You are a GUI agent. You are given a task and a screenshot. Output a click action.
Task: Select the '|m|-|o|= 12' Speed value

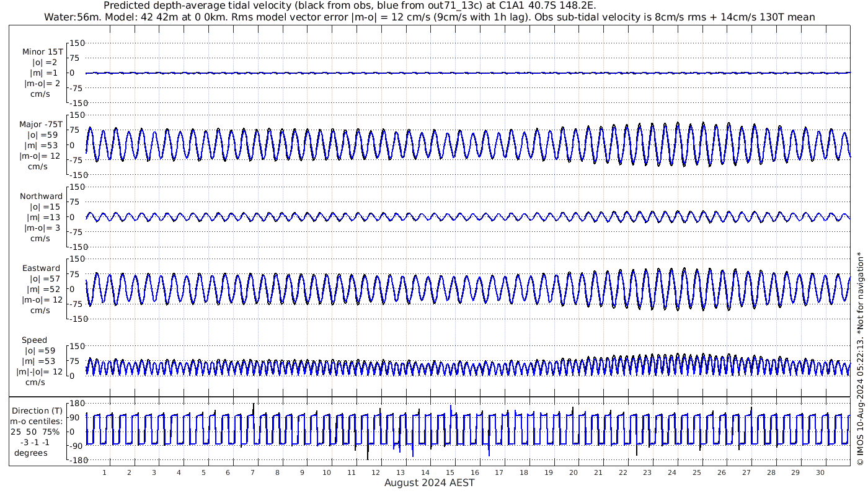(x=40, y=372)
